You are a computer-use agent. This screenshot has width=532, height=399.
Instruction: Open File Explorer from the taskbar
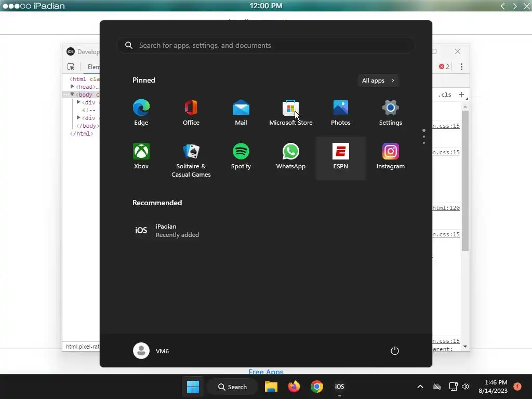[x=271, y=387]
